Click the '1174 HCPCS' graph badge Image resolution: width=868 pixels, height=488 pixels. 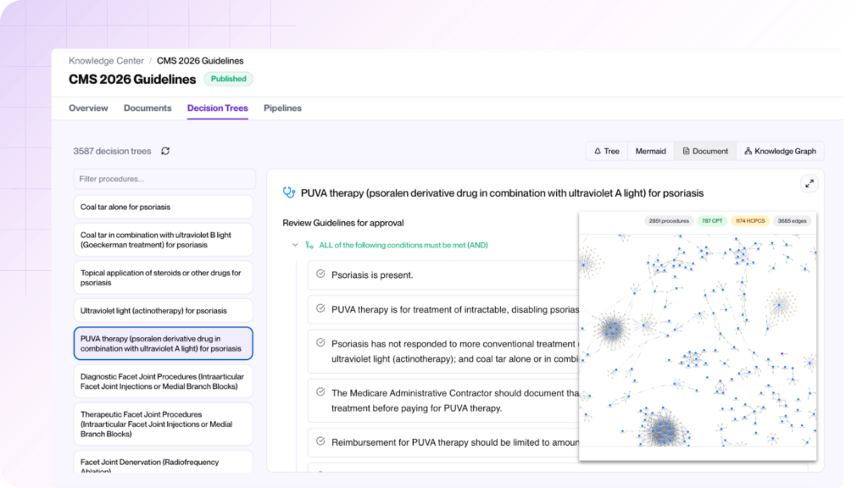[750, 221]
